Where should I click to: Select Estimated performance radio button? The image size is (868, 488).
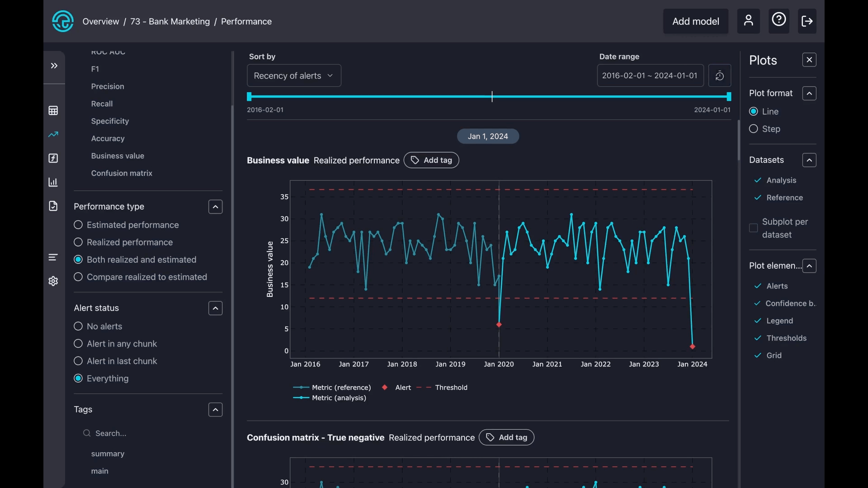(x=78, y=225)
